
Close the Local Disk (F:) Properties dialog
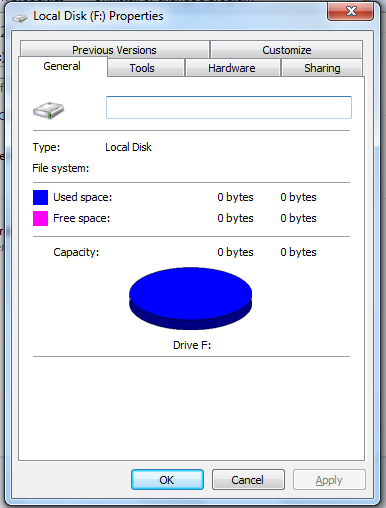coord(350,11)
